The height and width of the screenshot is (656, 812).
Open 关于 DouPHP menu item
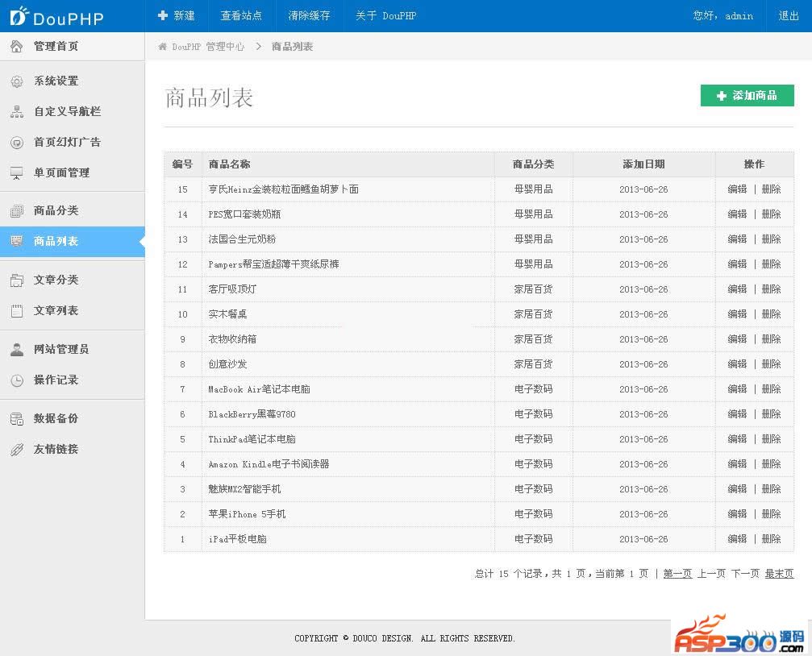point(385,15)
